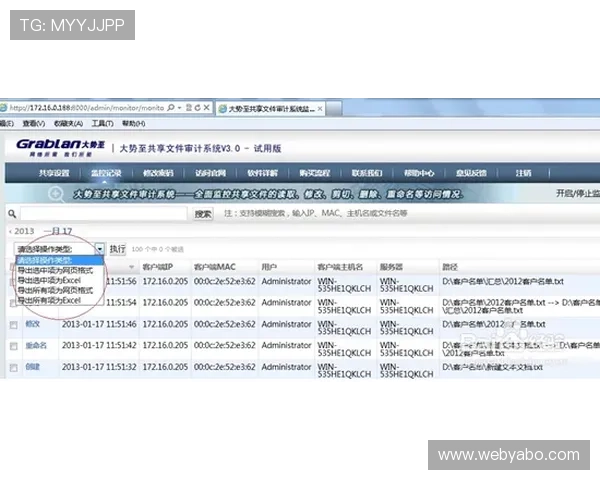Click the browser refresh icon
Screen dimensions: 600x480
[197, 108]
